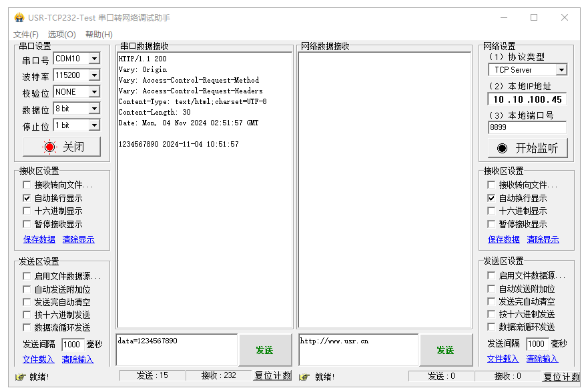Toggle network 接收转向文件 checkbox
586x392 pixels.
click(491, 185)
